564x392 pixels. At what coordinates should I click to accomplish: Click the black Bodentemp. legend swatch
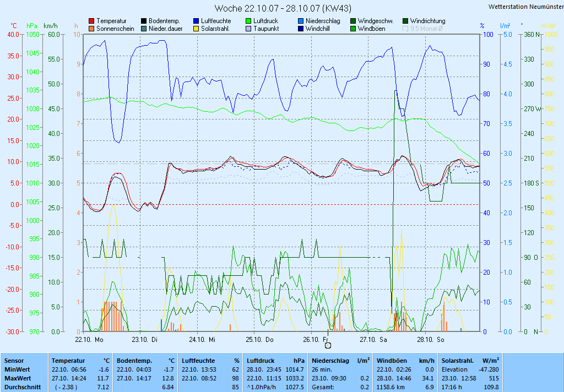pyautogui.click(x=144, y=21)
